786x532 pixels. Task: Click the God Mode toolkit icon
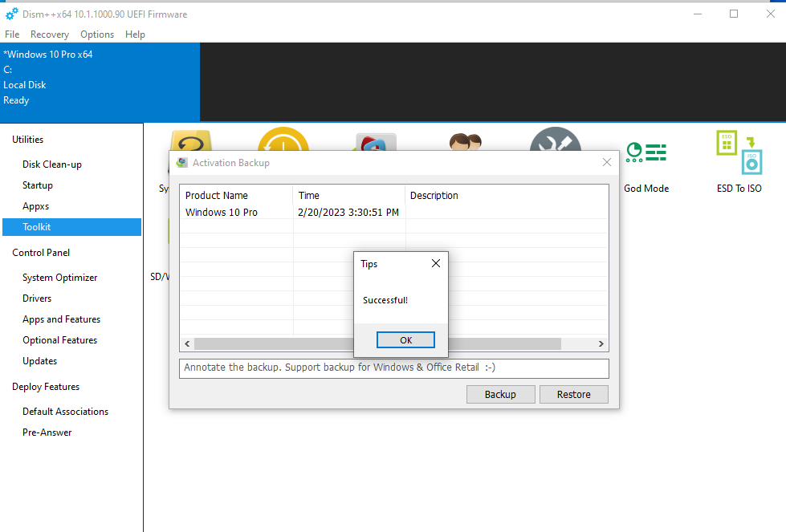646,152
